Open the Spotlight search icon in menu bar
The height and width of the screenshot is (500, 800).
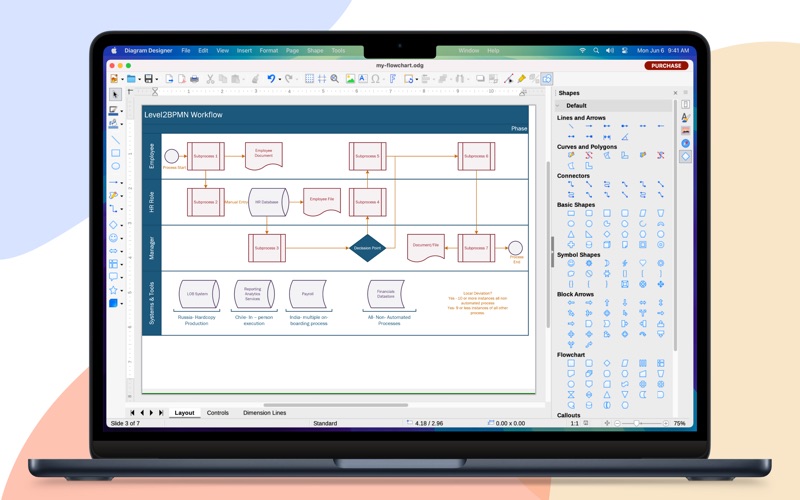click(596, 51)
